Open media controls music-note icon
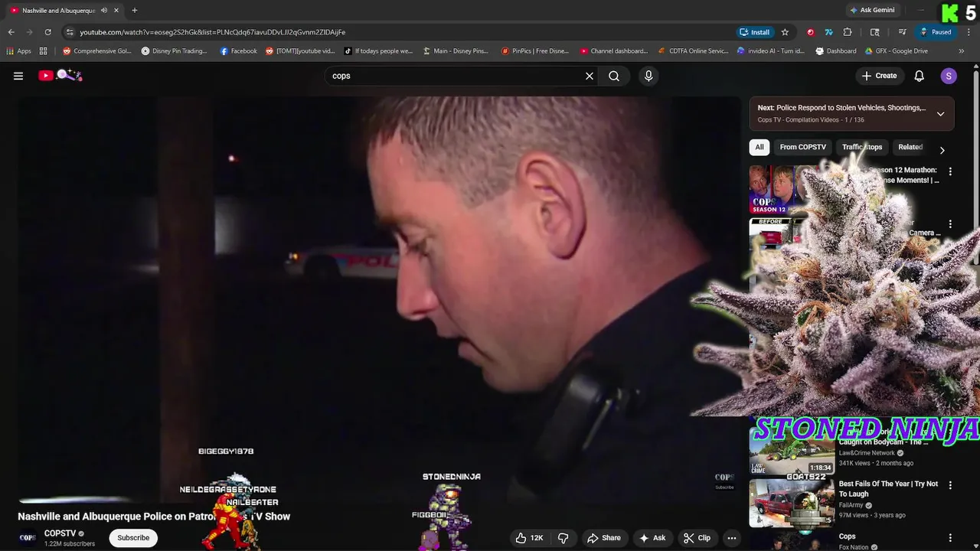Viewport: 980px width, 551px height. pyautogui.click(x=903, y=32)
